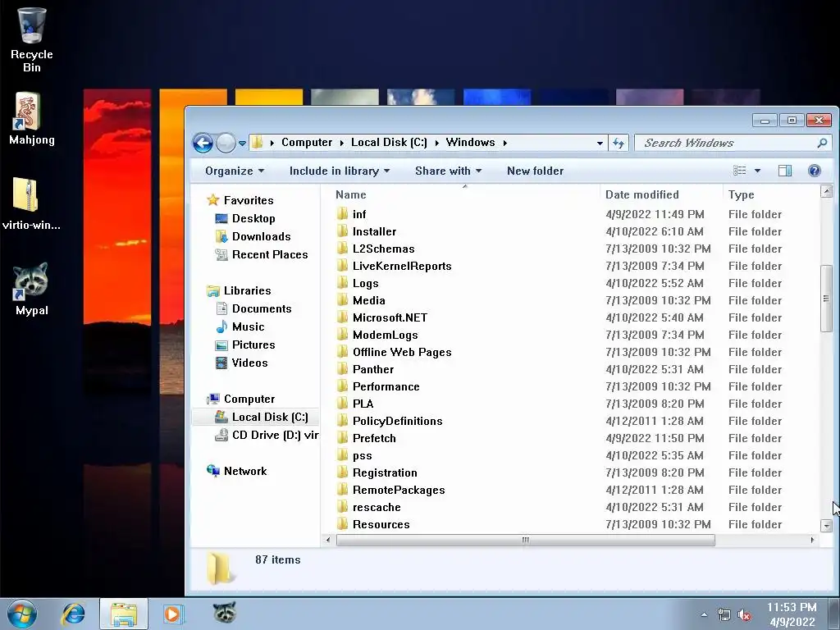
Task: Select CD Drive (D:) in tree
Action: click(267, 436)
